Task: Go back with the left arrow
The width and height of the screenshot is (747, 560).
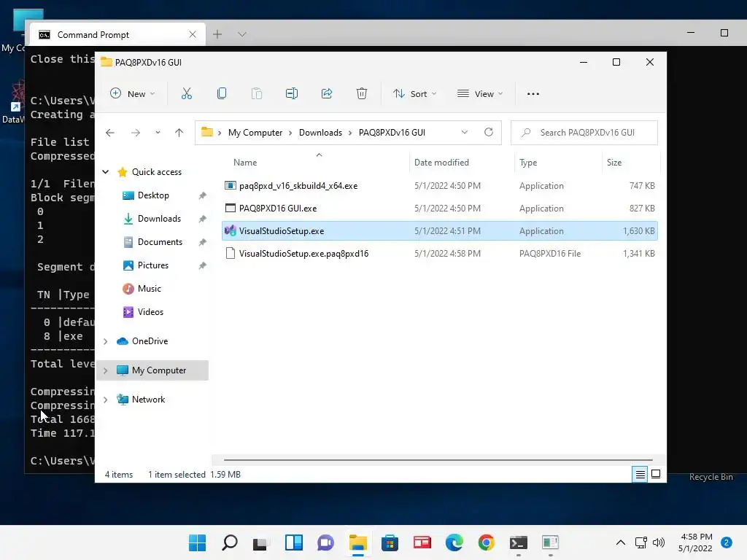Action: [110, 133]
